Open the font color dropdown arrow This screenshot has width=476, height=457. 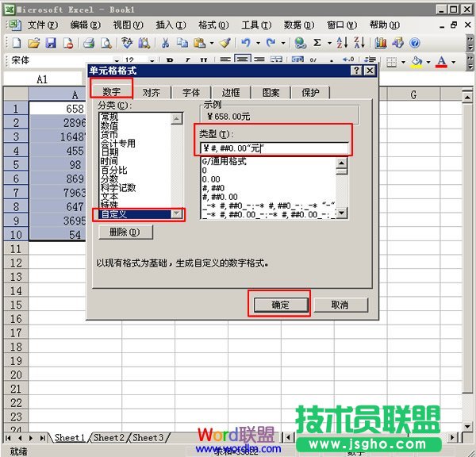coord(455,61)
